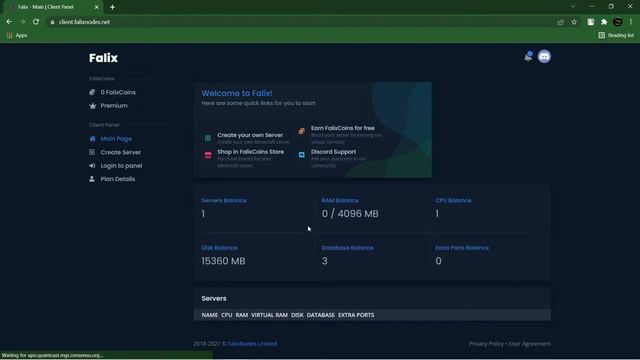Click the DISK column header
The width and height of the screenshot is (640, 360).
click(x=297, y=315)
